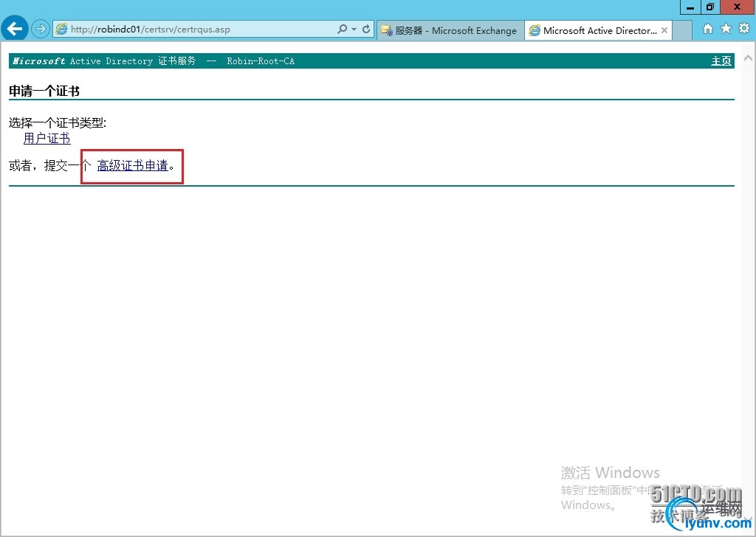Refresh the page with the reload icon
Viewport: 756px width, 537px height.
tap(366, 29)
